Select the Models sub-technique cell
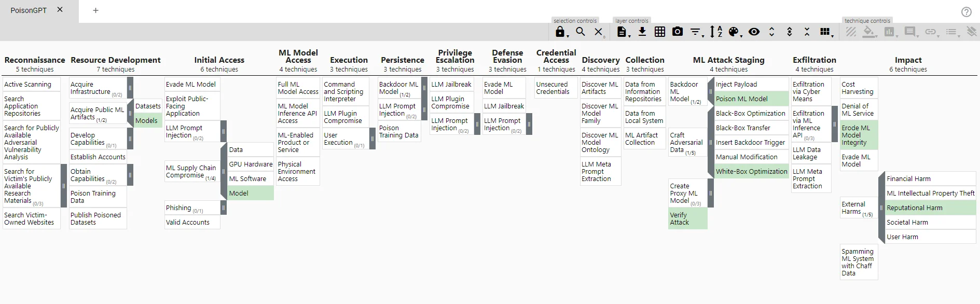Screen dimensions: 980x304 pyautogui.click(x=148, y=120)
